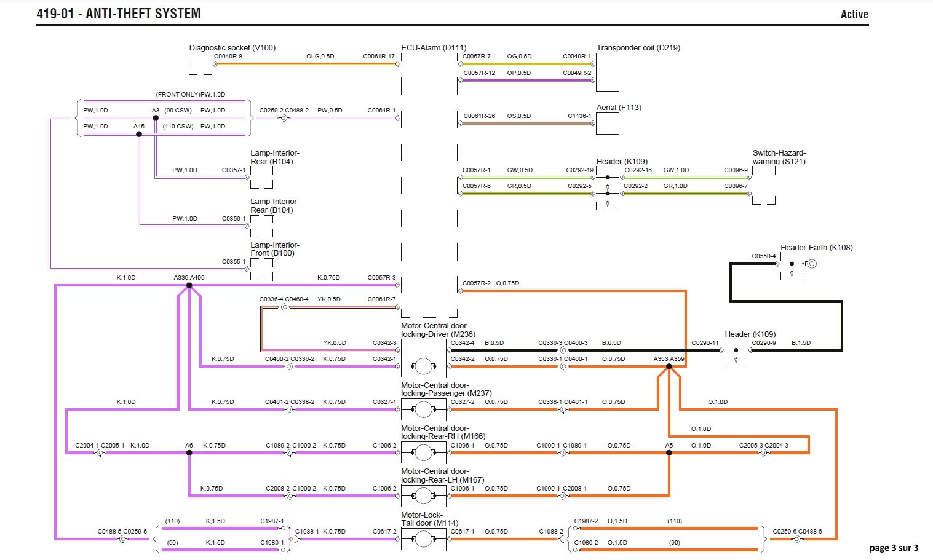Select the A5 splice dot on orange wire

pyautogui.click(x=669, y=453)
